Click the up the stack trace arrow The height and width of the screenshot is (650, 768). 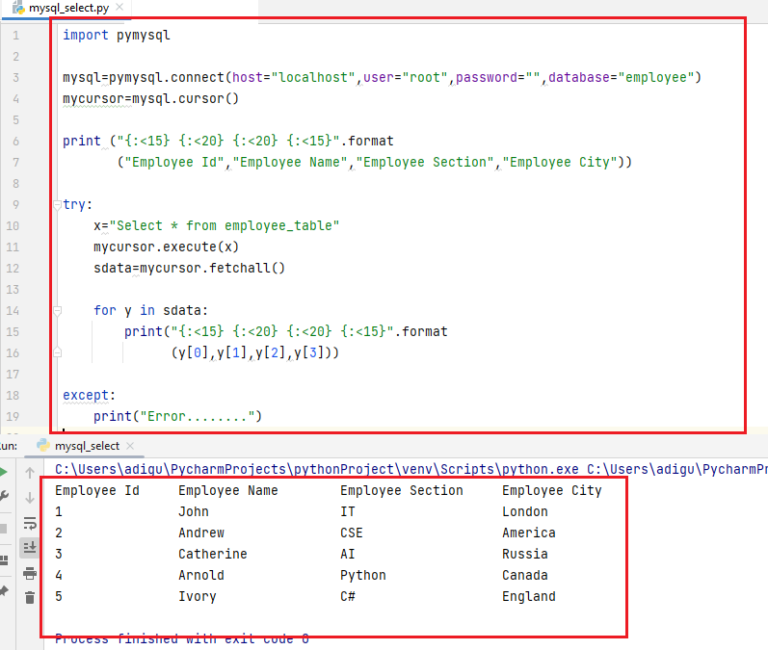pyautogui.click(x=30, y=473)
